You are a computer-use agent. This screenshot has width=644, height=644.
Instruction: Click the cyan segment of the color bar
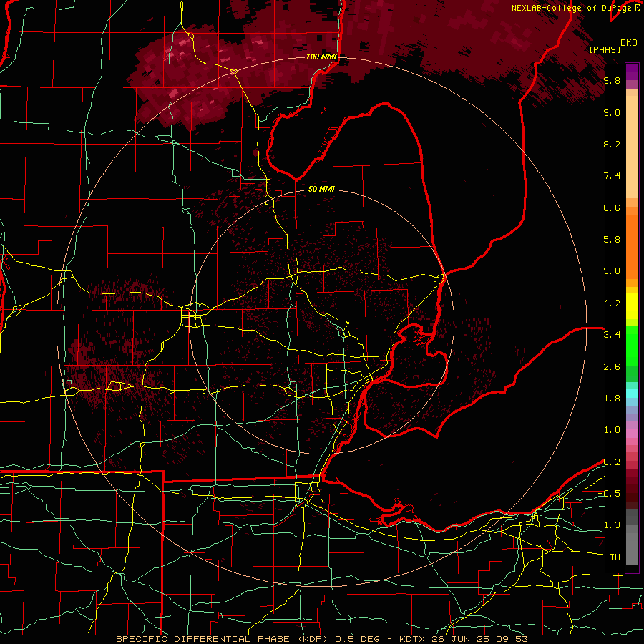point(632,394)
